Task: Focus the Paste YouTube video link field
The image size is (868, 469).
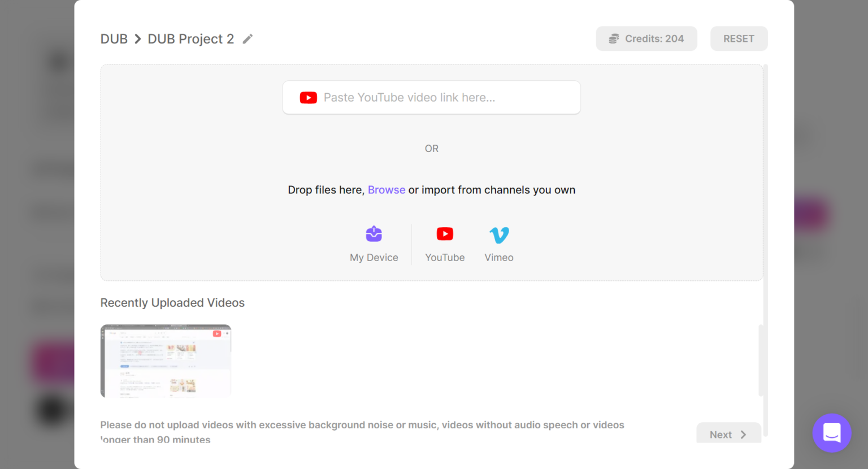Action: click(x=441, y=98)
